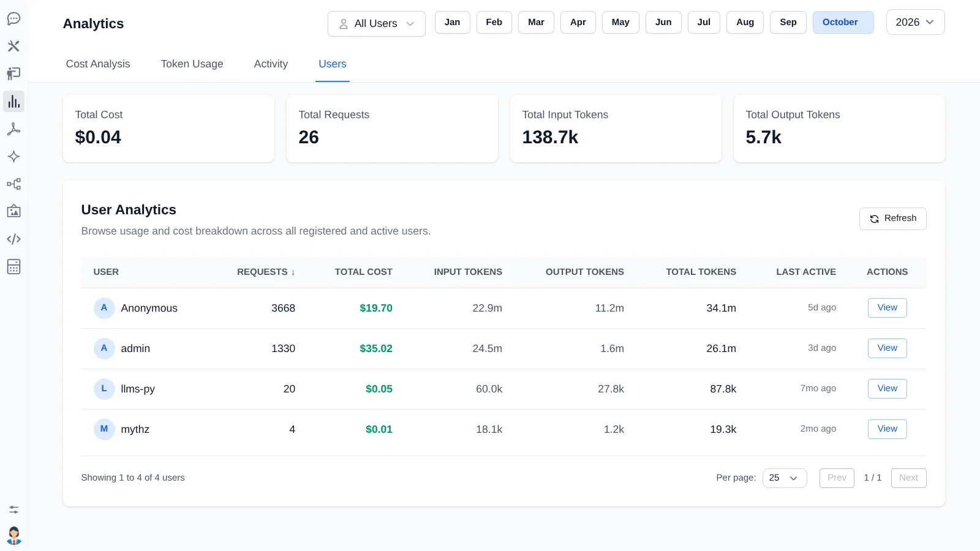Select the Feb month button
Screen dimensions: 980x551
[494, 22]
